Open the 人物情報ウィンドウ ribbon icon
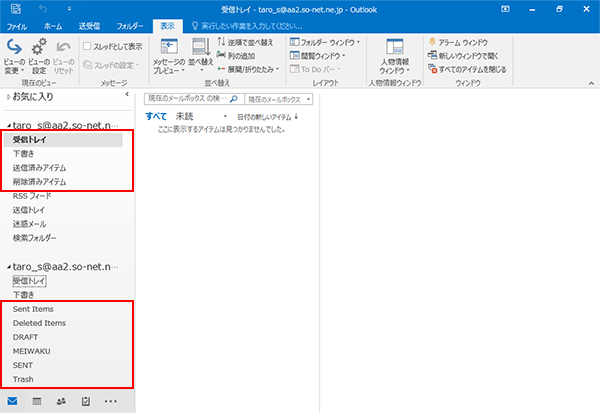Image resolution: width=600 pixels, height=413 pixels. (x=393, y=50)
